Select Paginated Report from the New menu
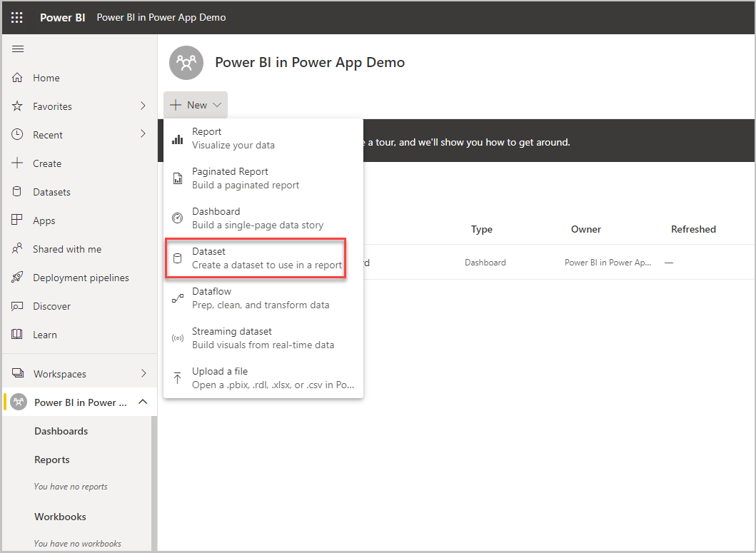This screenshot has width=756, height=553. [x=263, y=178]
